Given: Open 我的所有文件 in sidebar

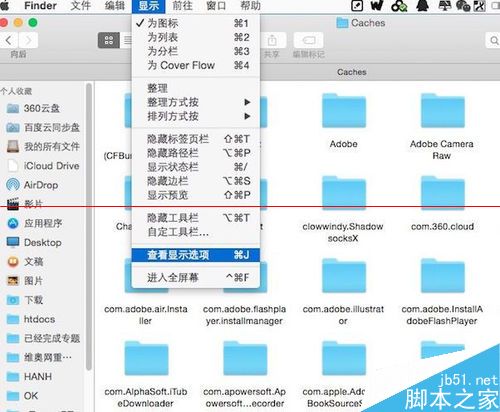Looking at the screenshot, I should coord(43,146).
